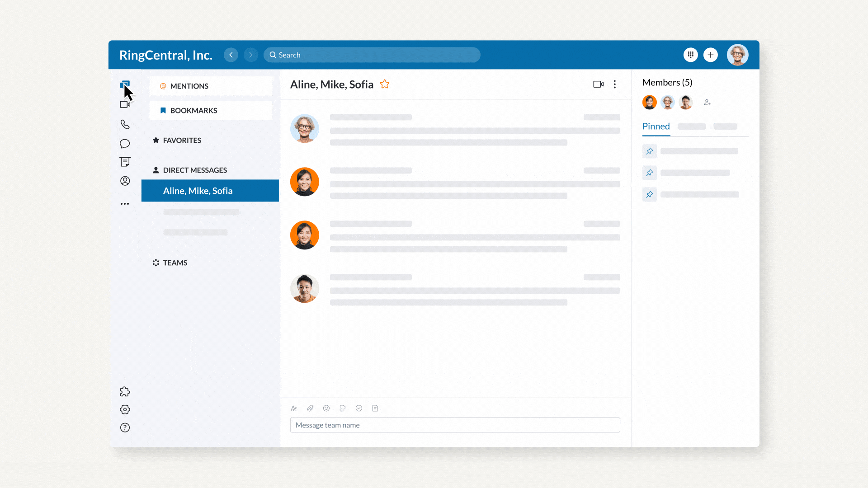868x488 pixels.
Task: Click the integrations/puzzle piece icon
Action: tap(125, 391)
